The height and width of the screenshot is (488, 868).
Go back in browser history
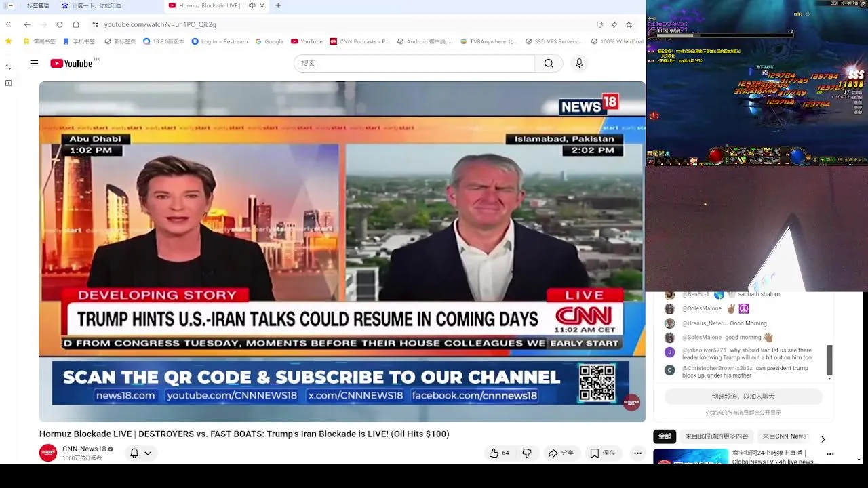coord(27,24)
